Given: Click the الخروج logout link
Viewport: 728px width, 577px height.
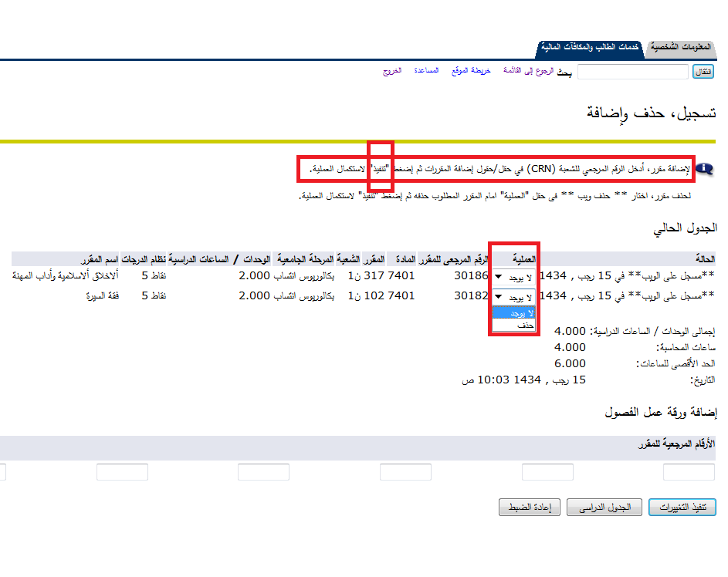Looking at the screenshot, I should (x=392, y=70).
